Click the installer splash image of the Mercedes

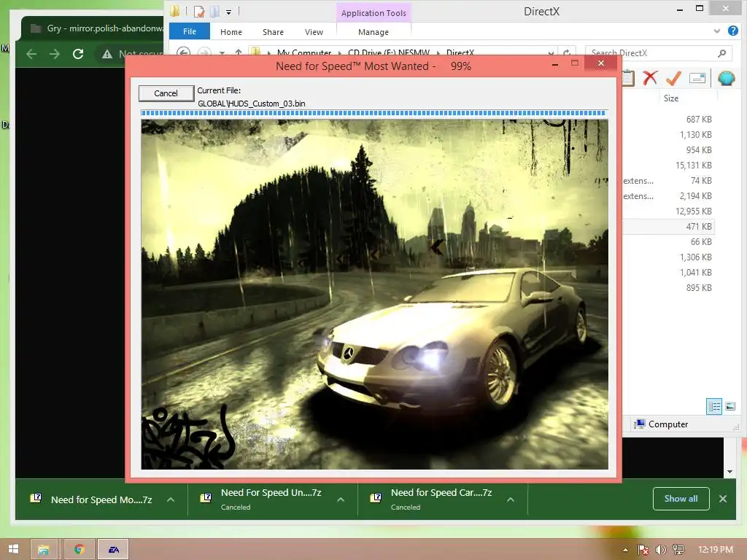tap(374, 295)
